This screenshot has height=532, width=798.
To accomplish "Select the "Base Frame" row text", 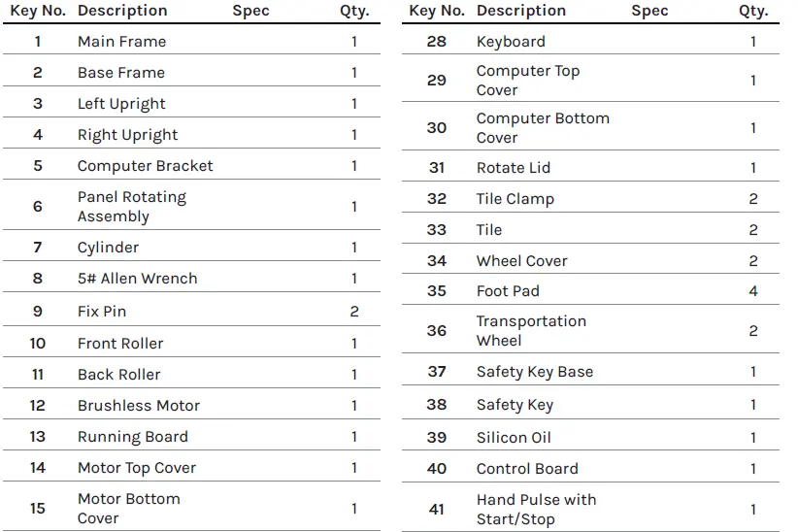I will point(121,73).
